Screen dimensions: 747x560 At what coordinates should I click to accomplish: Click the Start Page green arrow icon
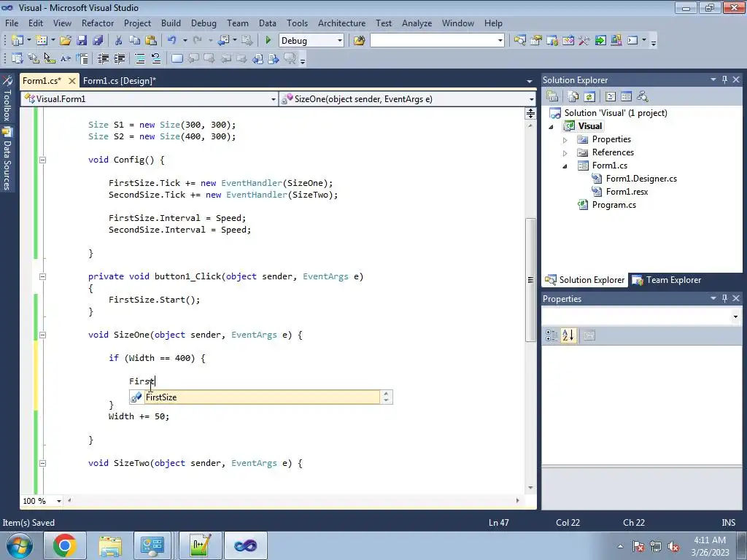click(x=600, y=41)
